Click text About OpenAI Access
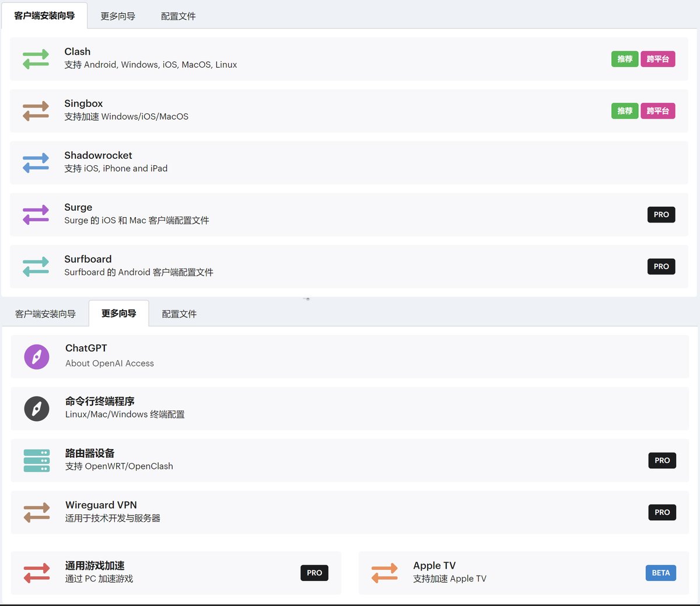Viewport: 700px width, 606px height. [110, 363]
